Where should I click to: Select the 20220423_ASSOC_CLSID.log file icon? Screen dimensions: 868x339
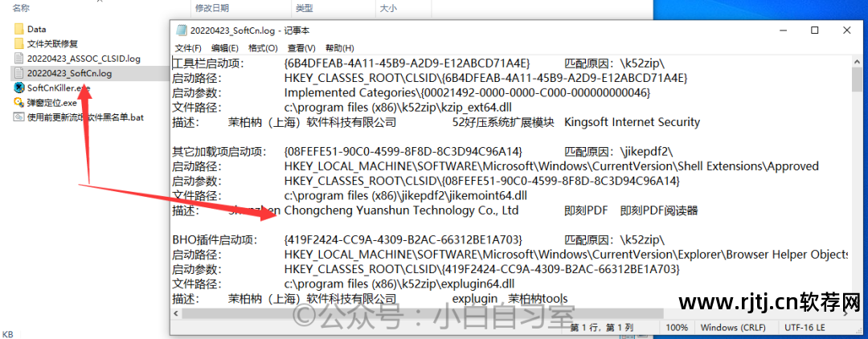pos(18,58)
